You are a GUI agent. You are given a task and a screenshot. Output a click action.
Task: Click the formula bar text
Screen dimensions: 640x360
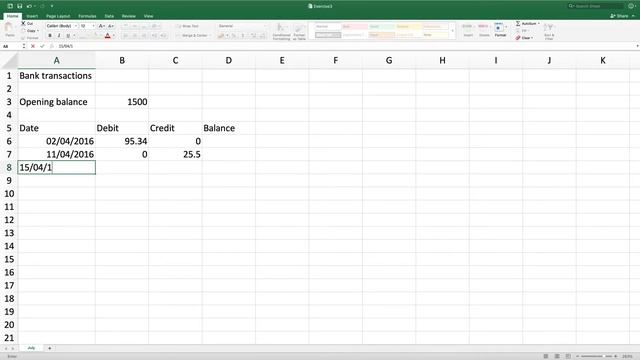[x=65, y=46]
